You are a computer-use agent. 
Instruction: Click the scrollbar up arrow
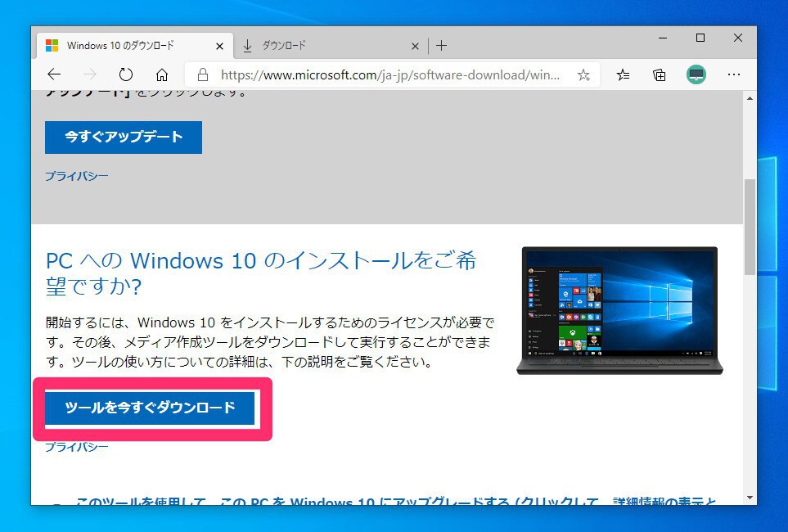750,98
